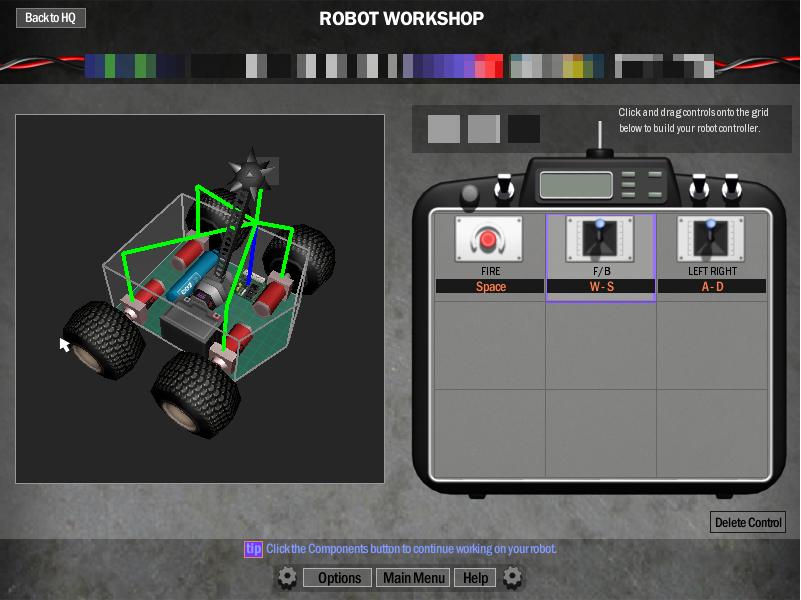Click the W-S key binding label

[600, 287]
